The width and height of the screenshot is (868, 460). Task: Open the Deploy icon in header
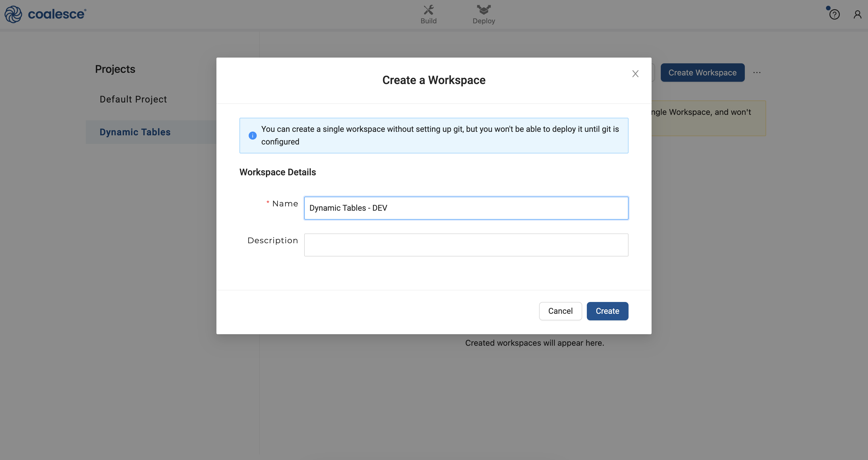[x=484, y=10]
